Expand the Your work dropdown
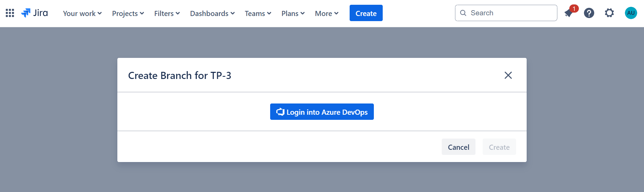The height and width of the screenshot is (192, 644). [x=82, y=13]
